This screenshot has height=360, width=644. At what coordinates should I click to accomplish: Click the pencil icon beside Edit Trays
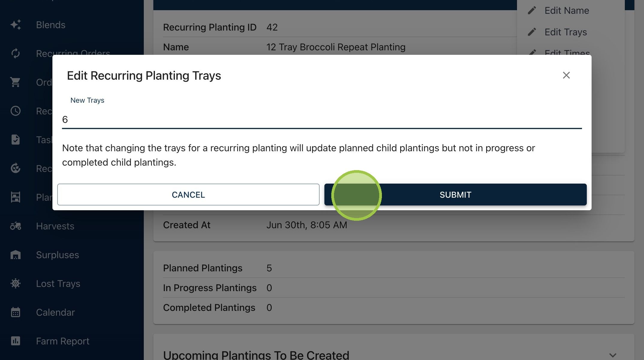pos(532,32)
